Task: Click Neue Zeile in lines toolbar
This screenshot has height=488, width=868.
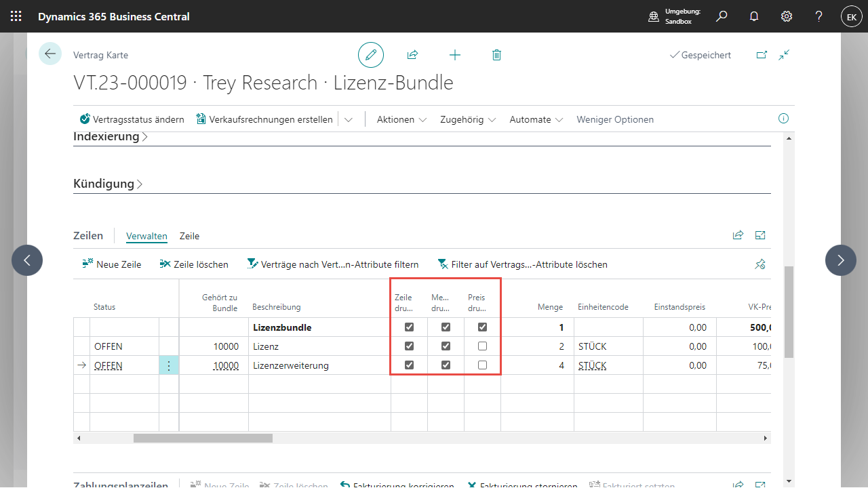Action: (x=112, y=264)
